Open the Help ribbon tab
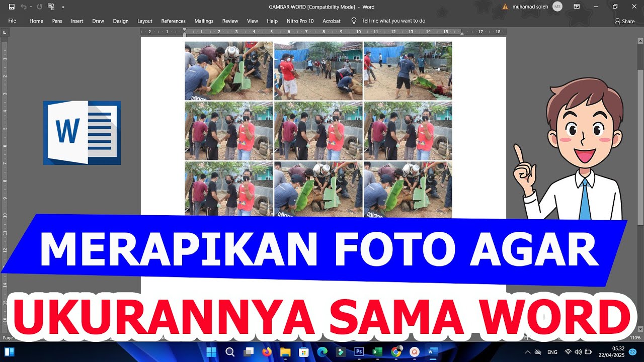This screenshot has height=362, width=644. (x=272, y=21)
